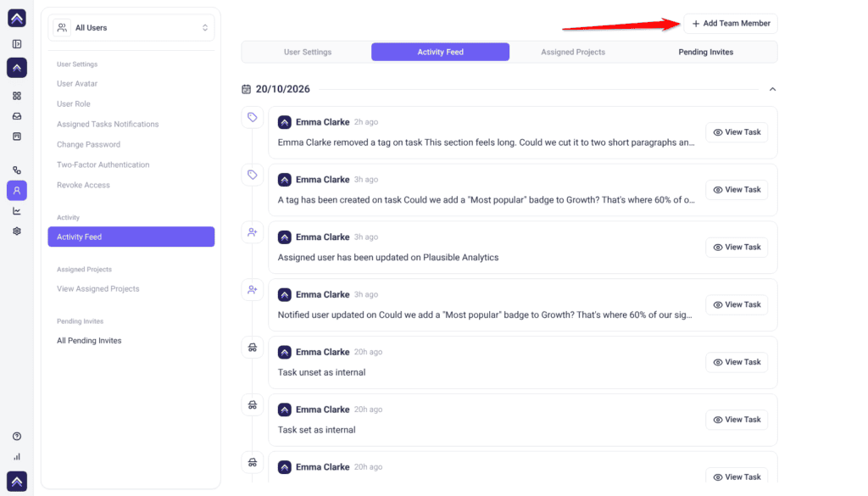This screenshot has width=868, height=496.
Task: Click user-plus icon for Notified user entry
Action: [x=252, y=290]
